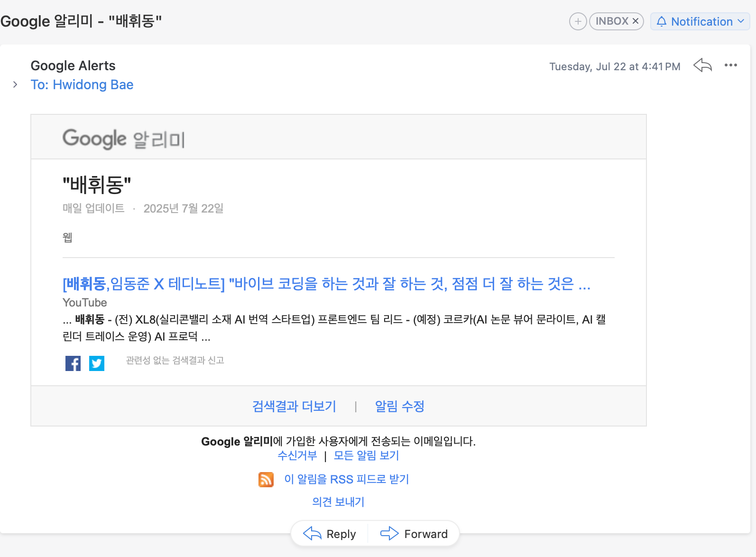Click 이 알림을 RSS 피드로 받기 link
Screen dimensions: 756x557
[346, 479]
